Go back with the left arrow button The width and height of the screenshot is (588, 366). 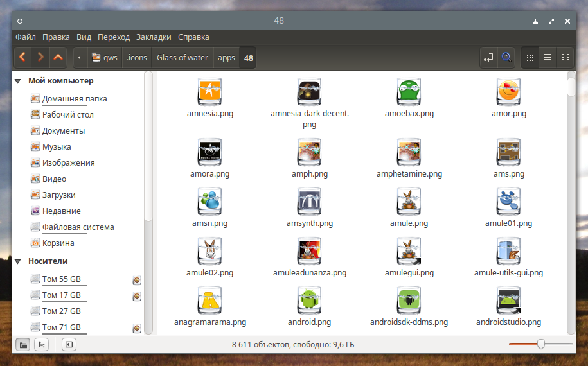22,57
